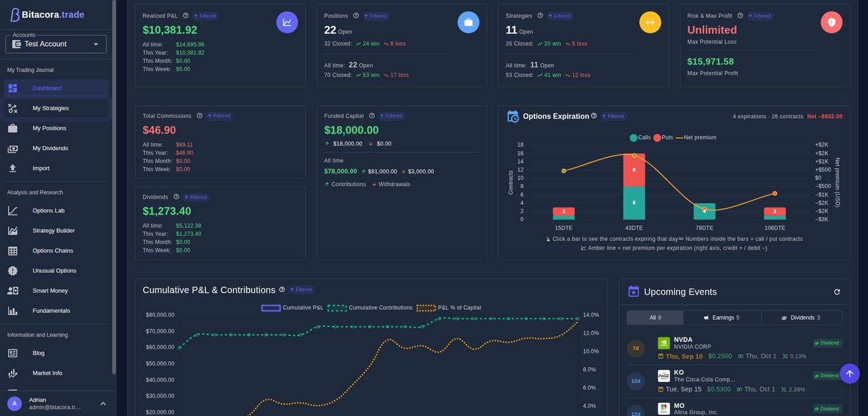Switch to the Dividends 3 events tab
868x416 pixels.
click(802, 318)
